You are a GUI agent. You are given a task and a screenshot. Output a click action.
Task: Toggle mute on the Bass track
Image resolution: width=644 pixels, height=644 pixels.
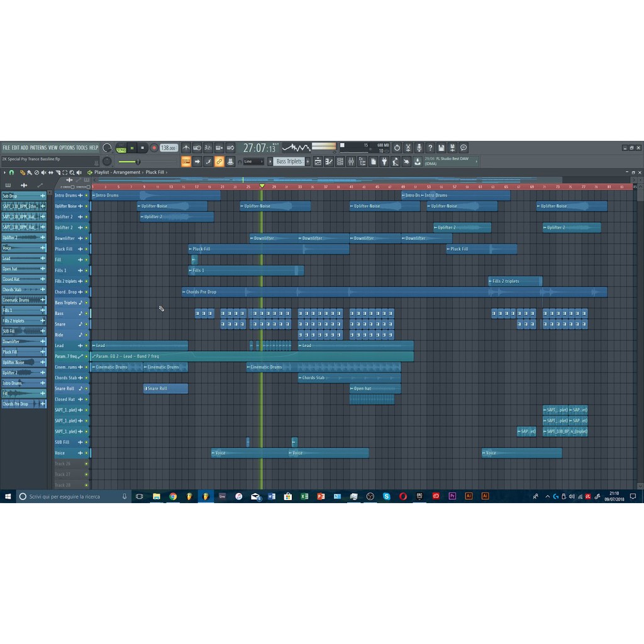pos(86,313)
